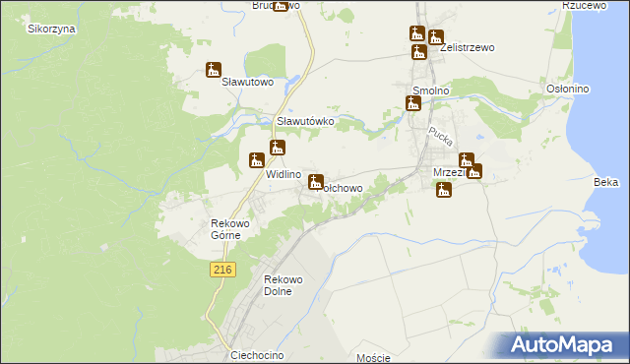Click the church icon south of Mrzezino

[444, 190]
